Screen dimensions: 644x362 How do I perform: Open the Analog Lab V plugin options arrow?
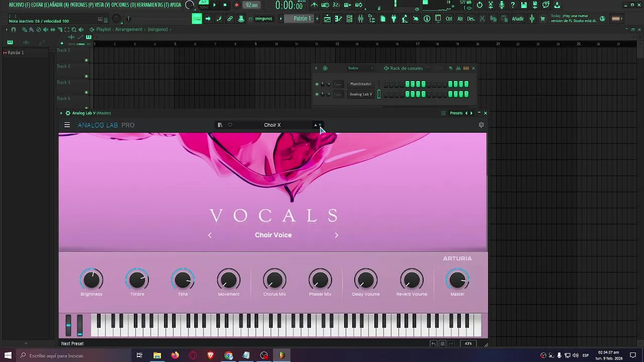(x=61, y=113)
